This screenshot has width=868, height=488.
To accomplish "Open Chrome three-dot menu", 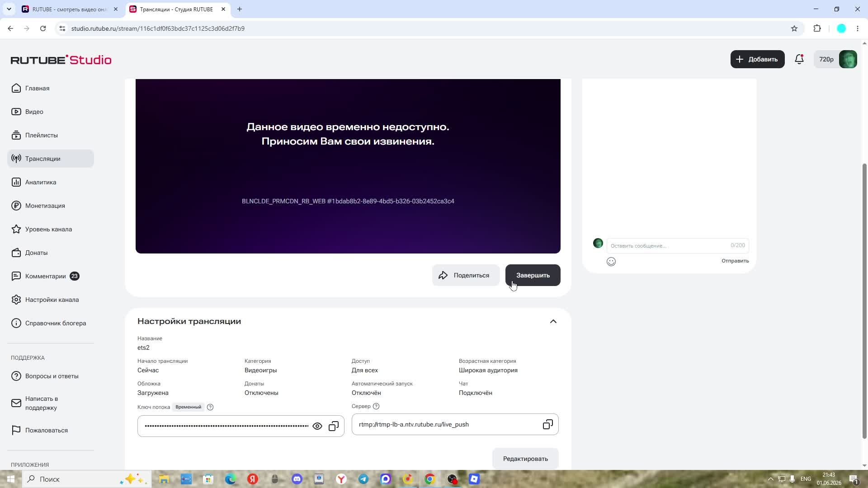I will [x=858, y=28].
